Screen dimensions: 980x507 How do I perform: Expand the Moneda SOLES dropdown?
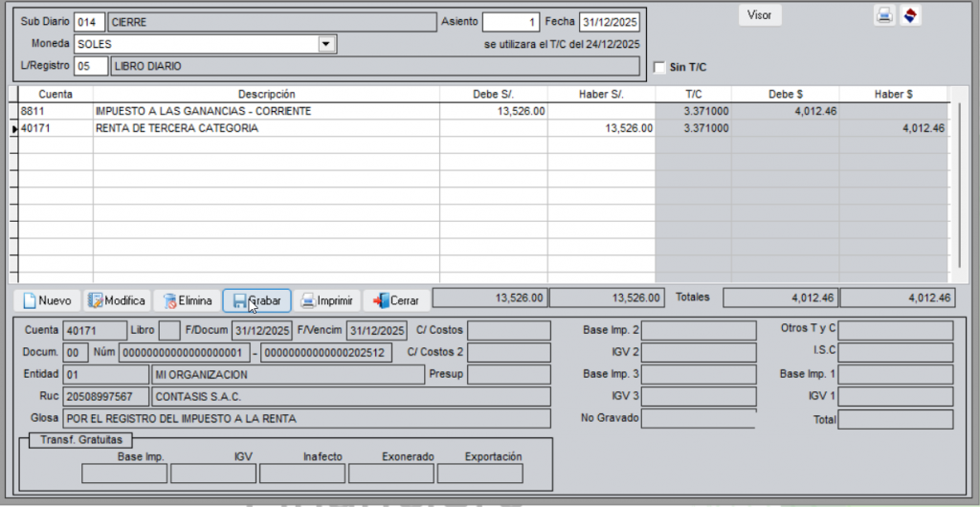(325, 44)
